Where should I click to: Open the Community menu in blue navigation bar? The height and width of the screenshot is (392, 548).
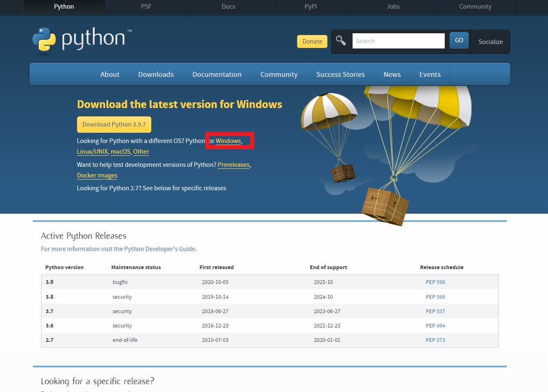coord(279,74)
